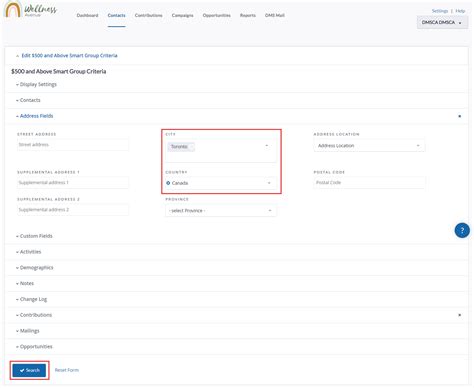This screenshot has height=388, width=474.
Task: Remove the Toronto city tag
Action: 192,147
